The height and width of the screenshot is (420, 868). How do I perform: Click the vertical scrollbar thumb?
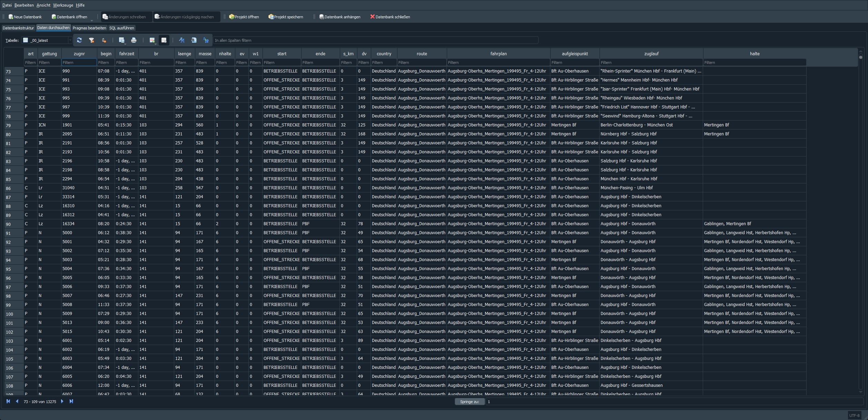pyautogui.click(x=860, y=57)
